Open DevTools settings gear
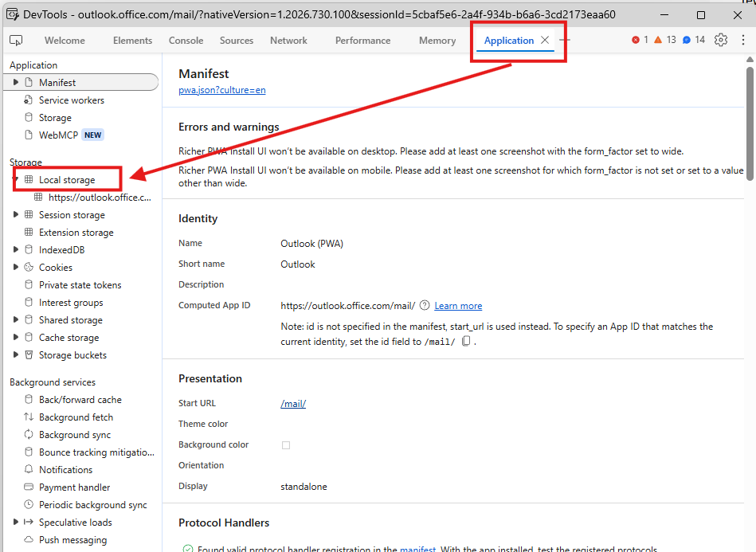The width and height of the screenshot is (756, 552). tap(721, 40)
